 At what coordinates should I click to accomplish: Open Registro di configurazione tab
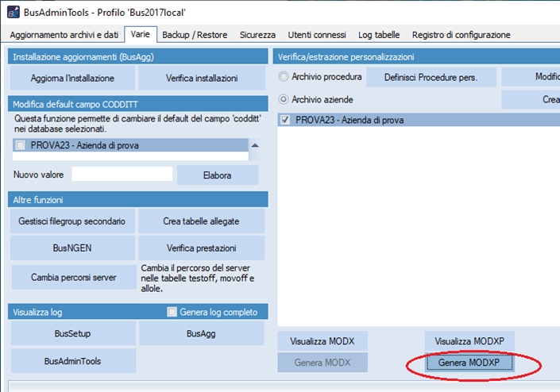point(461,35)
